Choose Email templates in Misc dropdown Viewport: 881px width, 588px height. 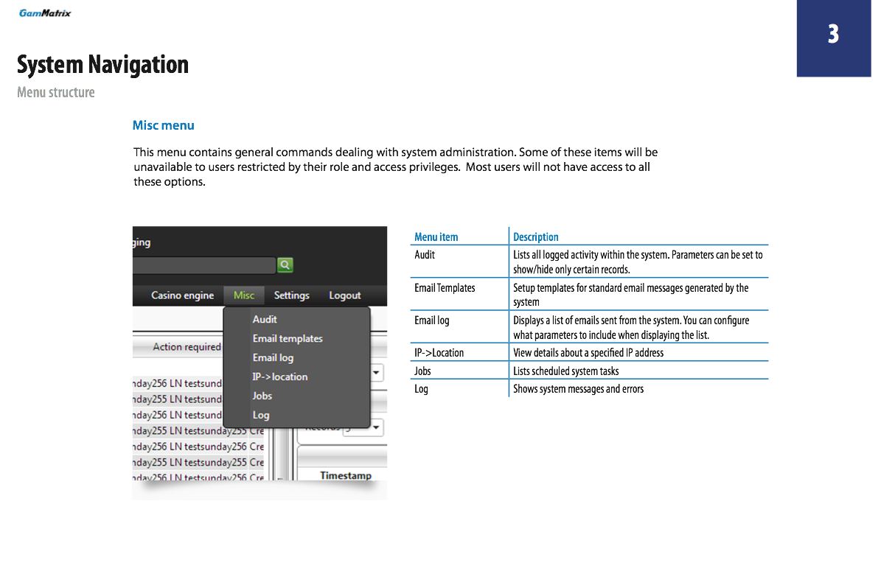pyautogui.click(x=287, y=339)
